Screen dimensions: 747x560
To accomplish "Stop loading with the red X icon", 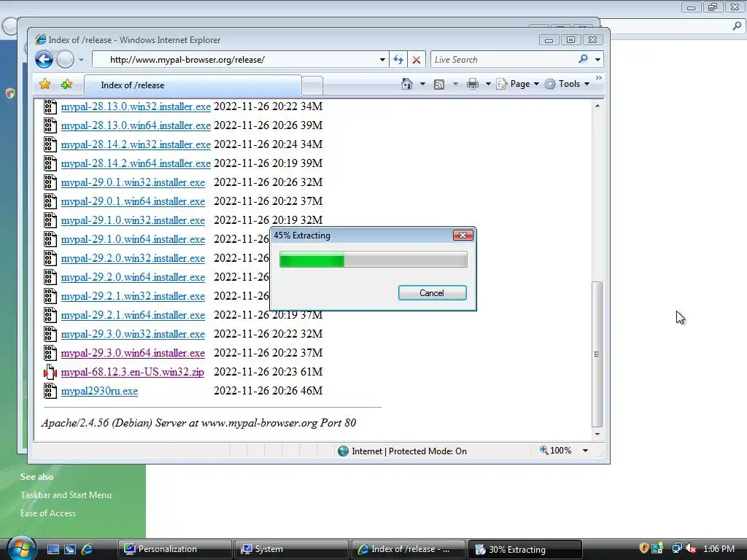I will coord(416,60).
